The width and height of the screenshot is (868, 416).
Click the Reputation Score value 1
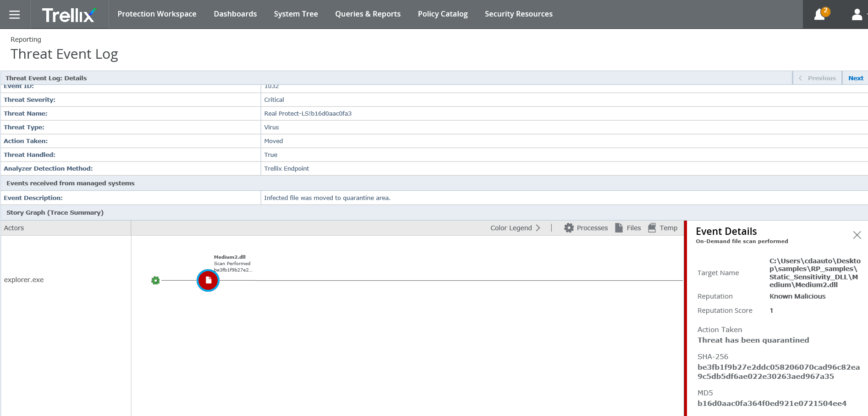(x=771, y=311)
